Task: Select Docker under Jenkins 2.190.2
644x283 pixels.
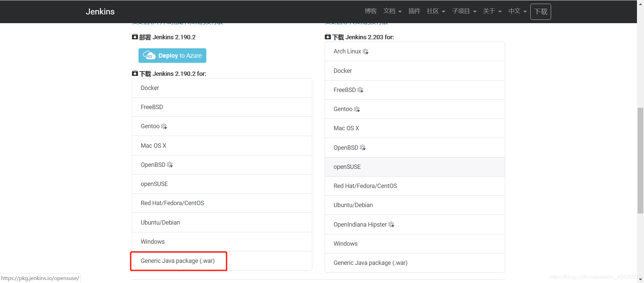Action: coord(222,88)
